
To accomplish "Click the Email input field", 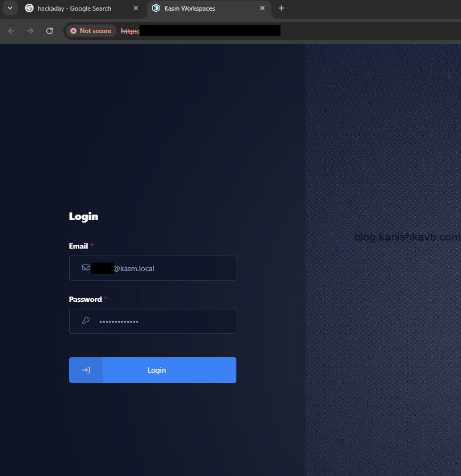I will click(x=170, y=268).
